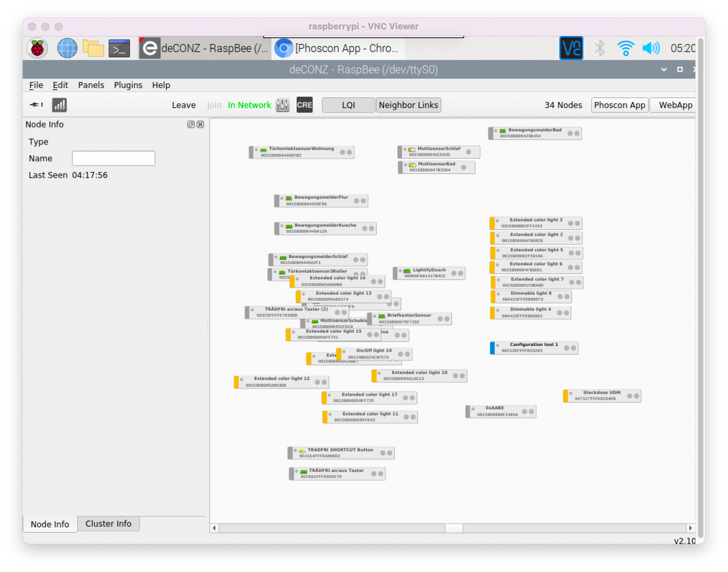Open the network settings mixer icon
This screenshot has width=728, height=572.
pos(283,105)
